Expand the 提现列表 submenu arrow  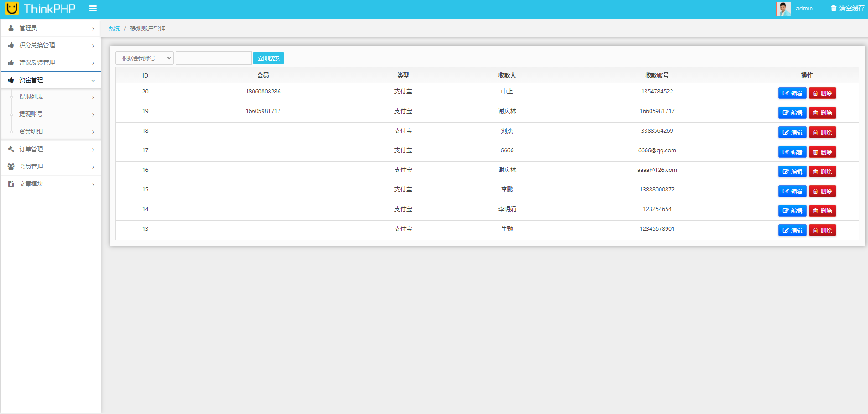coord(93,97)
